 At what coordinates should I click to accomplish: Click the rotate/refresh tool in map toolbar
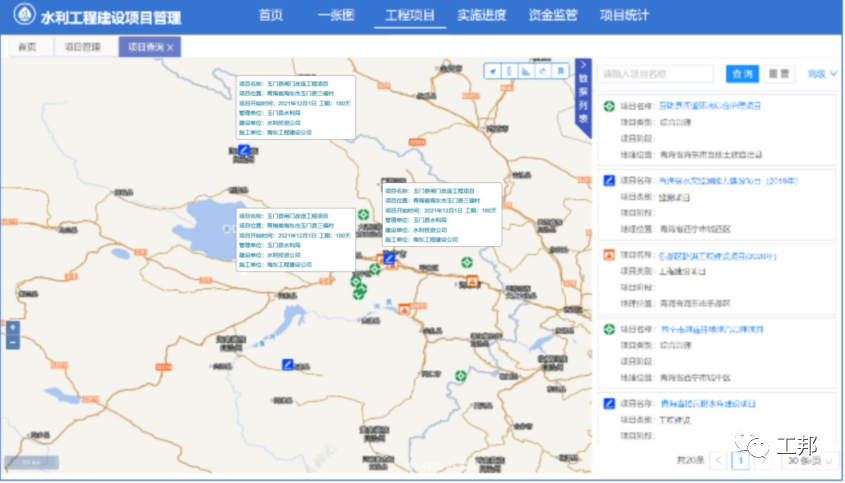(543, 71)
